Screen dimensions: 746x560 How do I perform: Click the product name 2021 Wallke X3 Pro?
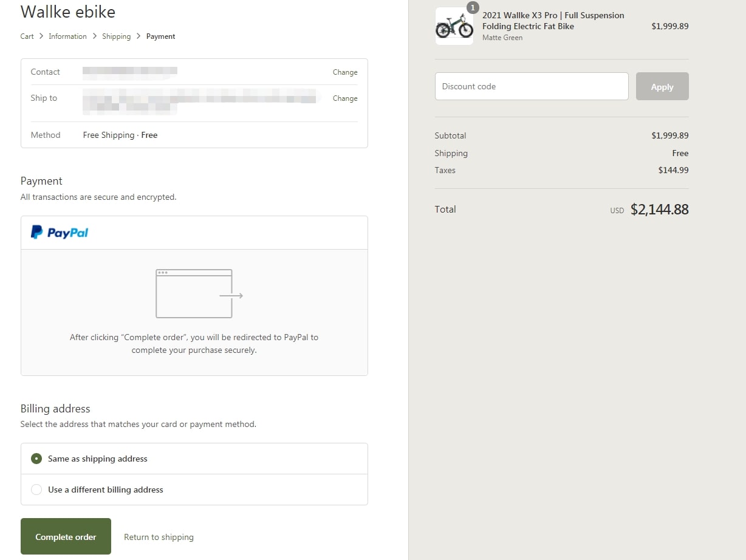pyautogui.click(x=553, y=21)
